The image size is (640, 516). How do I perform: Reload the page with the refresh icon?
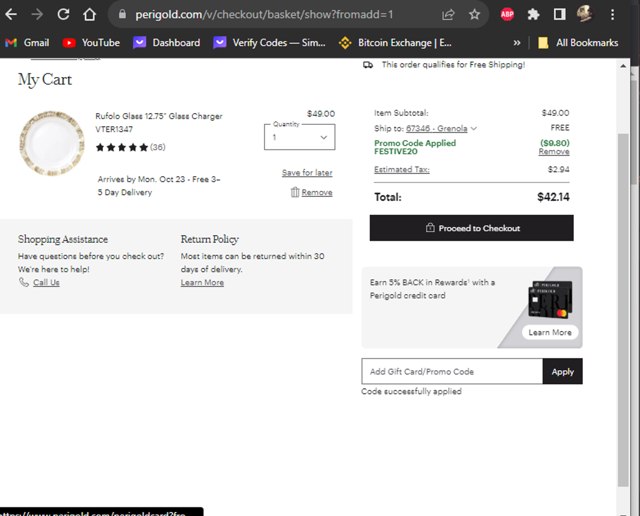[63, 15]
